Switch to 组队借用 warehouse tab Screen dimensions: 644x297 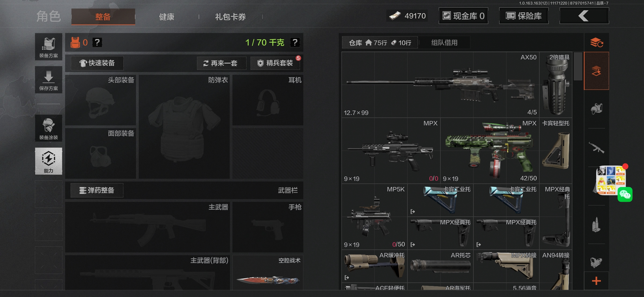click(x=444, y=43)
